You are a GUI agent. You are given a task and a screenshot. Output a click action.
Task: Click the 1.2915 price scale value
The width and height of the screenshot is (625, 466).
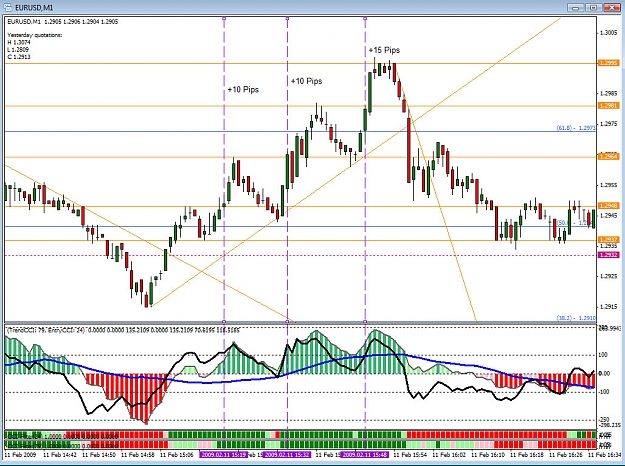pyautogui.click(x=609, y=307)
